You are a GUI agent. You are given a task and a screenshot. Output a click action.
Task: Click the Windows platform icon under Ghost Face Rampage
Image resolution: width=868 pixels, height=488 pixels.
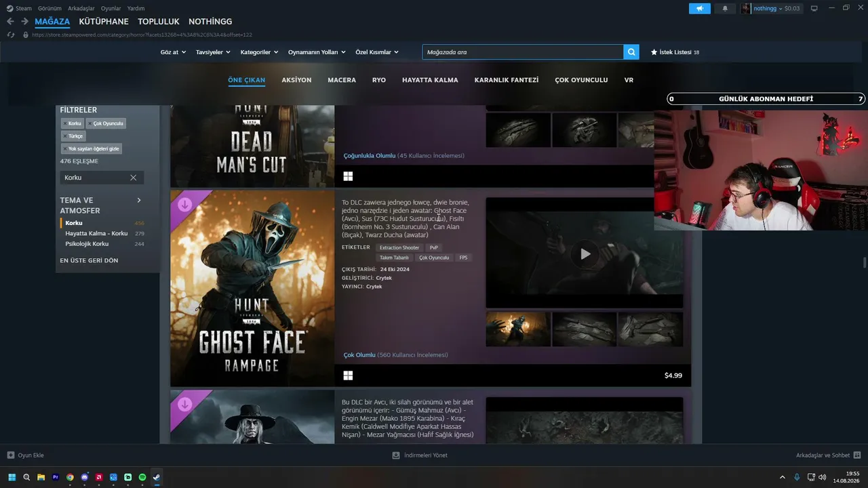pos(348,375)
